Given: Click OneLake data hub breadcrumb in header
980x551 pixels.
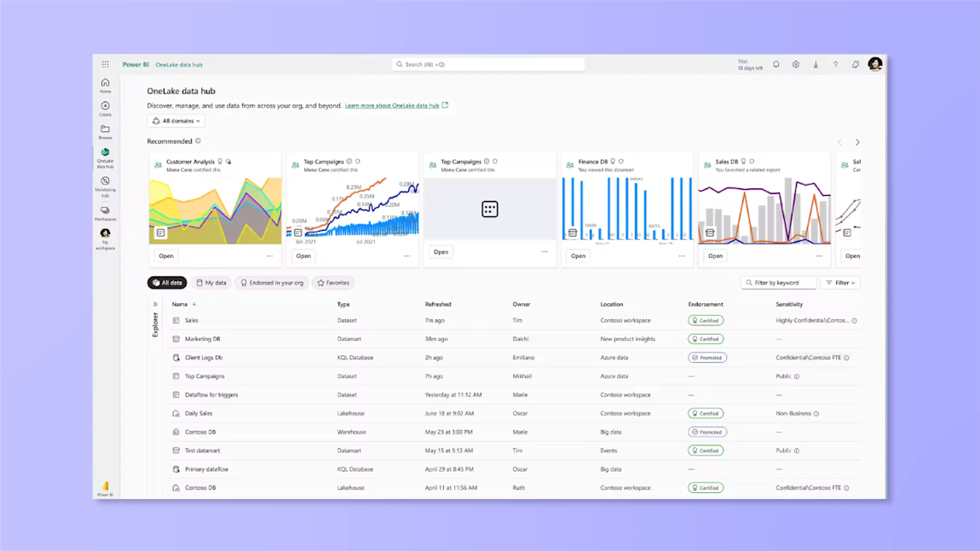Looking at the screenshot, I should coord(179,65).
